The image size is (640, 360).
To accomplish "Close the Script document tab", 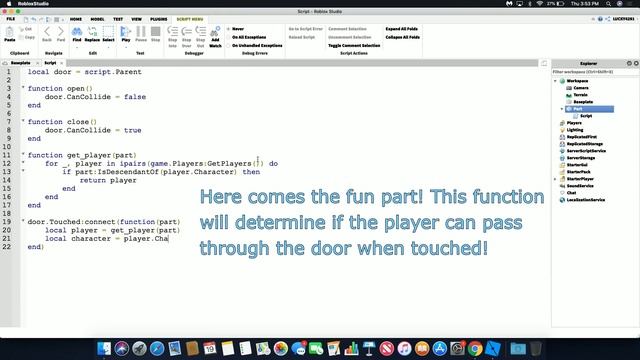I will [62, 63].
